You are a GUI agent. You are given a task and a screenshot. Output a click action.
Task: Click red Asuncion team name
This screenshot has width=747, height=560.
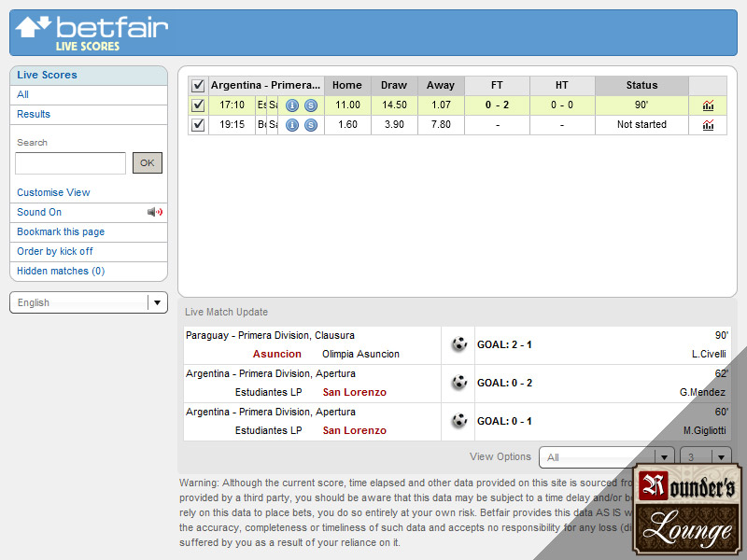[x=276, y=355]
